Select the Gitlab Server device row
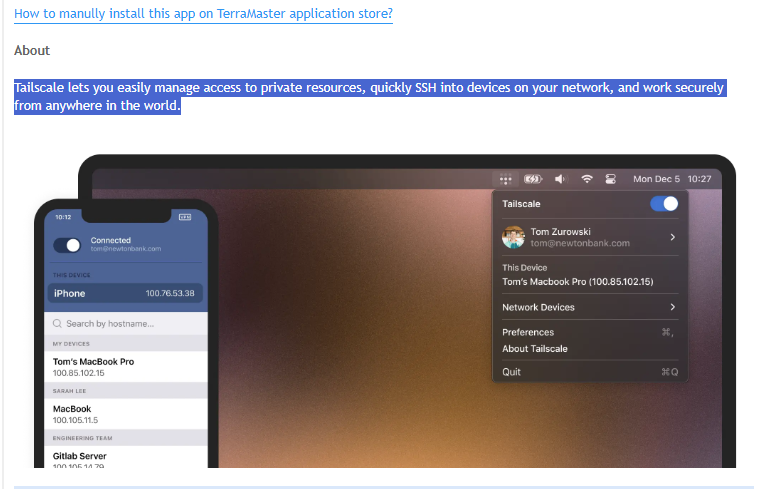Screen dimensions: 764x489 click(x=126, y=459)
